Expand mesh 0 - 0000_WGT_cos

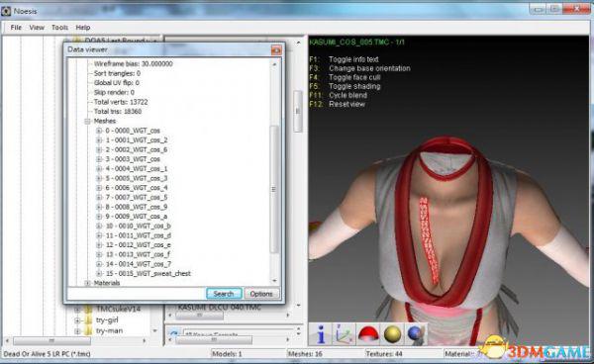point(99,131)
